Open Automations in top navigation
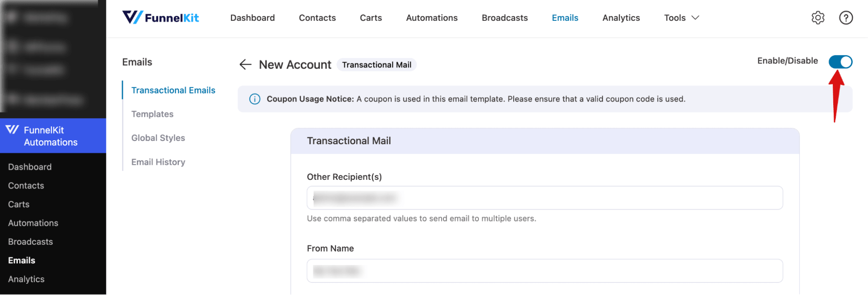This screenshot has width=868, height=295. [x=432, y=18]
